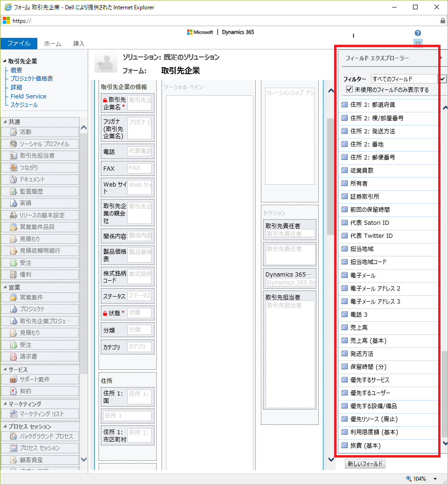Click the カテゴリ input box on the form
The image size is (448, 485).
click(140, 346)
